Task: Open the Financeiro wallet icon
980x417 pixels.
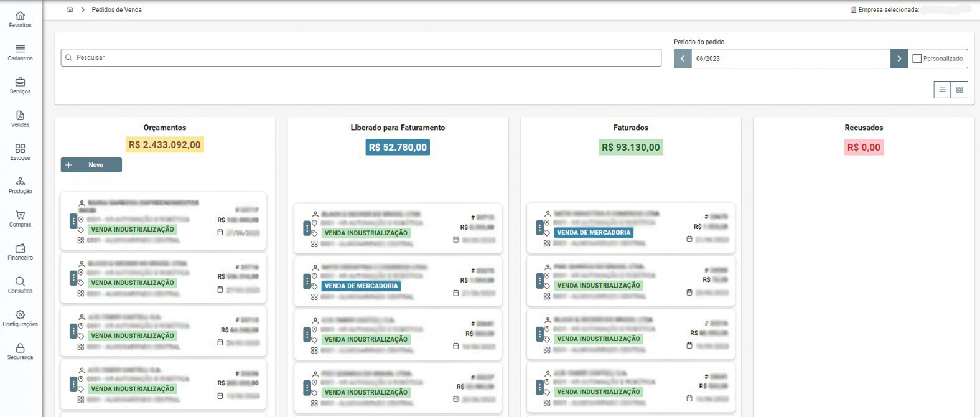Action: [x=20, y=249]
